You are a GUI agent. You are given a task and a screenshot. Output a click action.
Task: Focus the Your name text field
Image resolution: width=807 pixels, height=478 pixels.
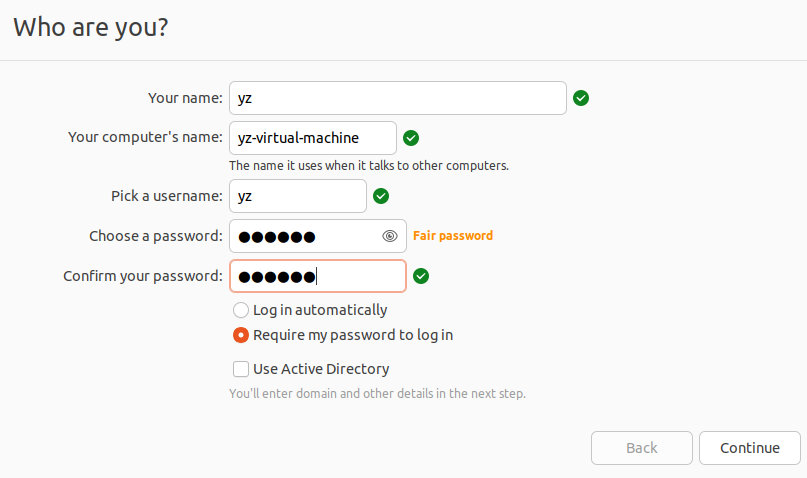click(398, 98)
